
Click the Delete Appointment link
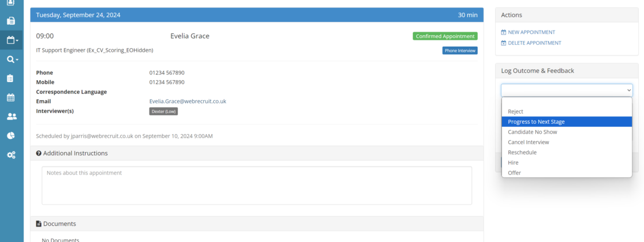tap(534, 43)
